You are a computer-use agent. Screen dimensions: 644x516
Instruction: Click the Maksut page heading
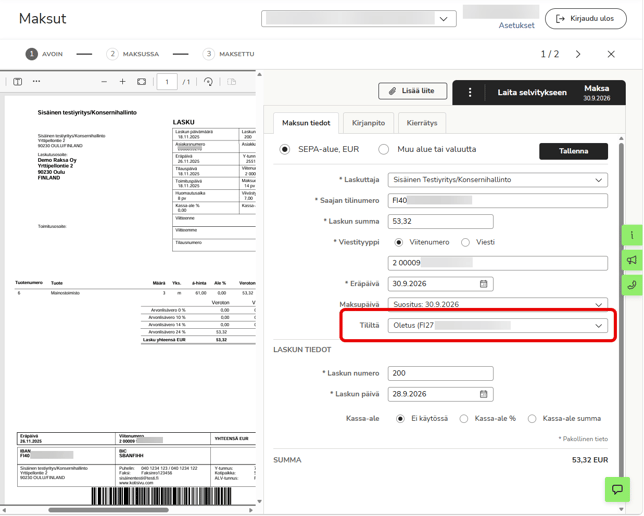(43, 18)
